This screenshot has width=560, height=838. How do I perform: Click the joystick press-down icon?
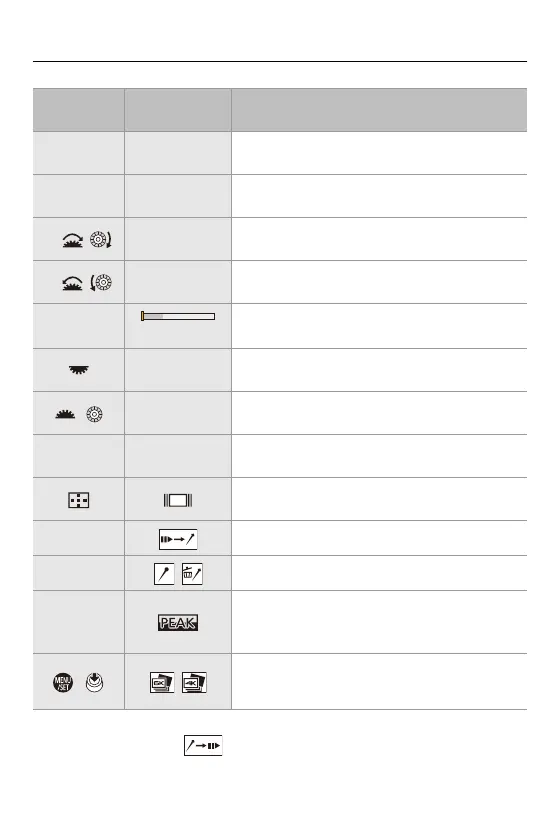pyautogui.click(x=95, y=682)
